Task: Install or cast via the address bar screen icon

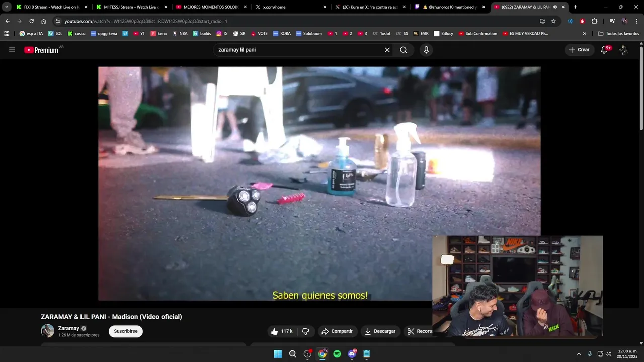Action: coord(542,21)
